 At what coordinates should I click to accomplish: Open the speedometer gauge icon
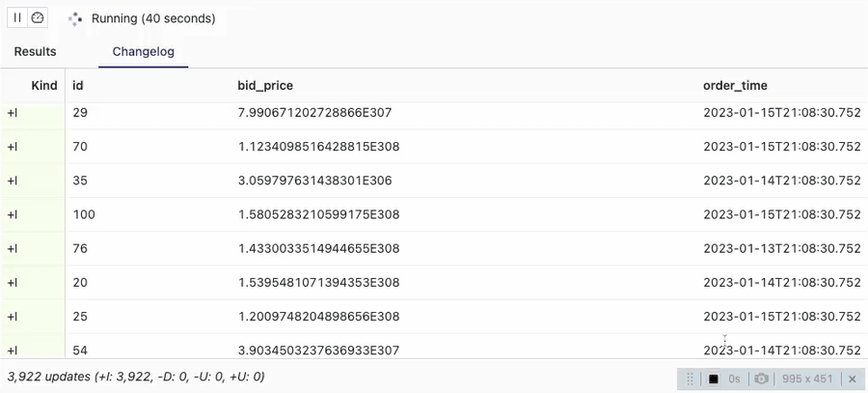[37, 17]
